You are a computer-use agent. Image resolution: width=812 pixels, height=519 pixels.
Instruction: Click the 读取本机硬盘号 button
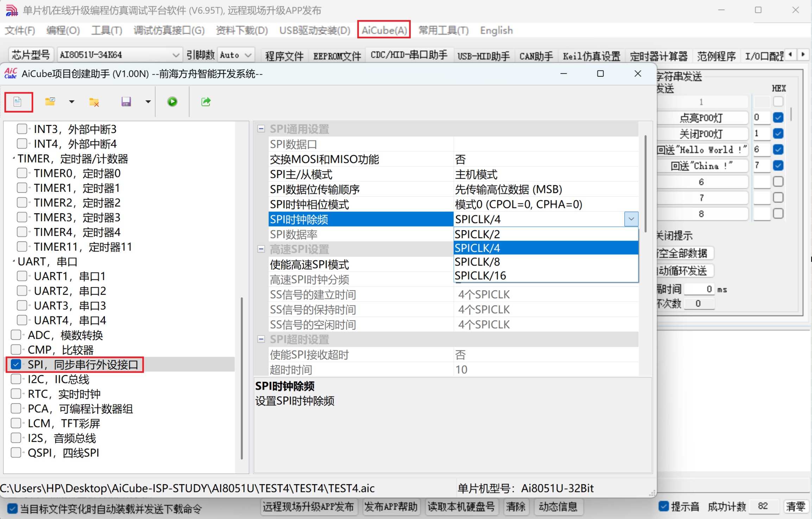pyautogui.click(x=461, y=507)
